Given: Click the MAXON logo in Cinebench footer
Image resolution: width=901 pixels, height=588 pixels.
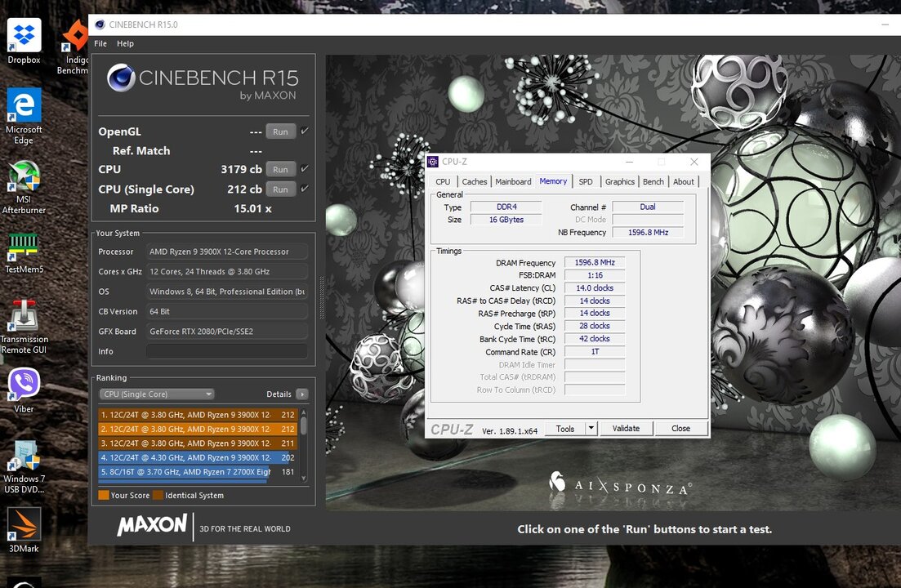Looking at the screenshot, I should [x=152, y=525].
